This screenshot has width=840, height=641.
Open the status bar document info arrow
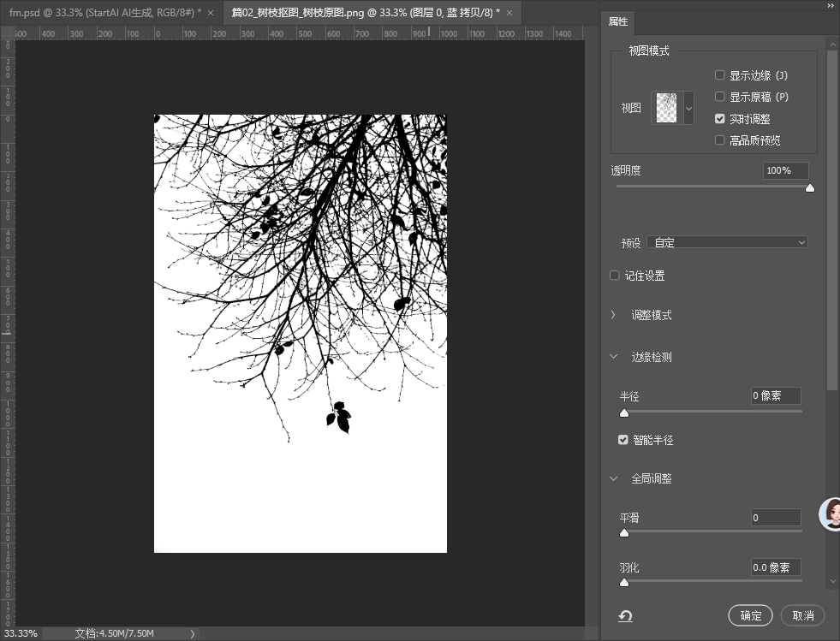point(193,633)
